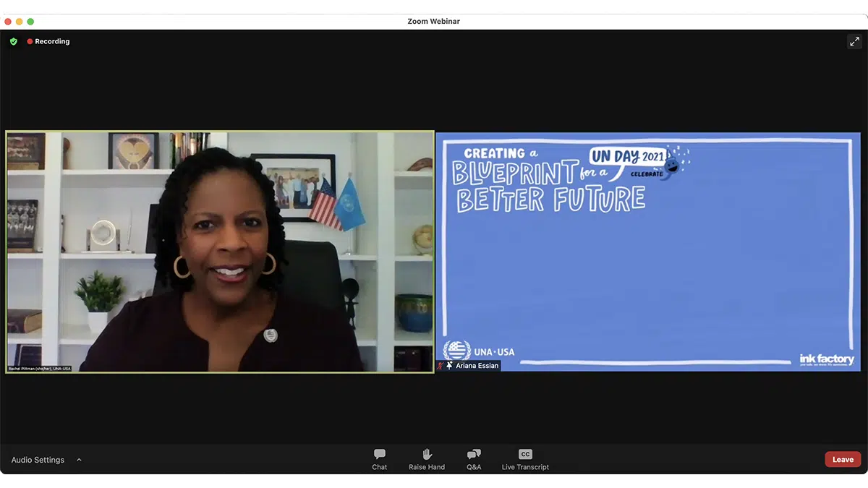Click the "BETTER FUTURE" heading text

pos(550,198)
